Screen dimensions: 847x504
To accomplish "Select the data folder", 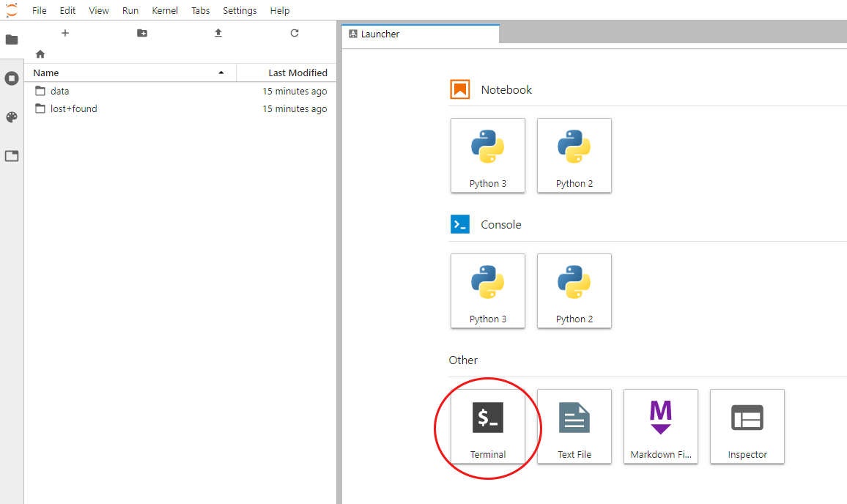I will coord(60,92).
